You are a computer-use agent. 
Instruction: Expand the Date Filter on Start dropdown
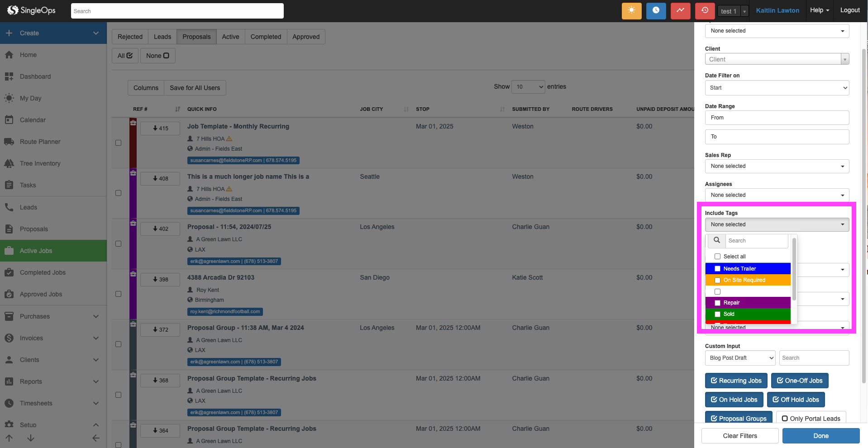pos(777,88)
